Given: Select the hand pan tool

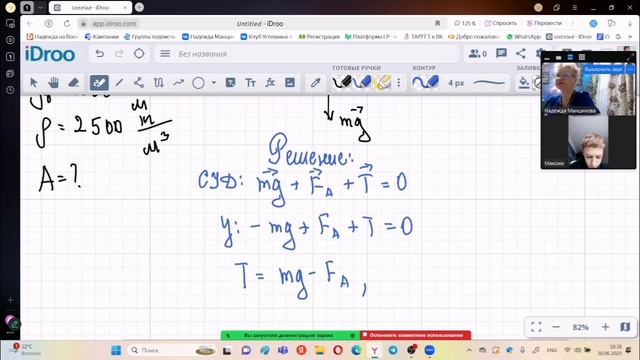Looking at the screenshot, I should pyautogui.click(x=53, y=83).
